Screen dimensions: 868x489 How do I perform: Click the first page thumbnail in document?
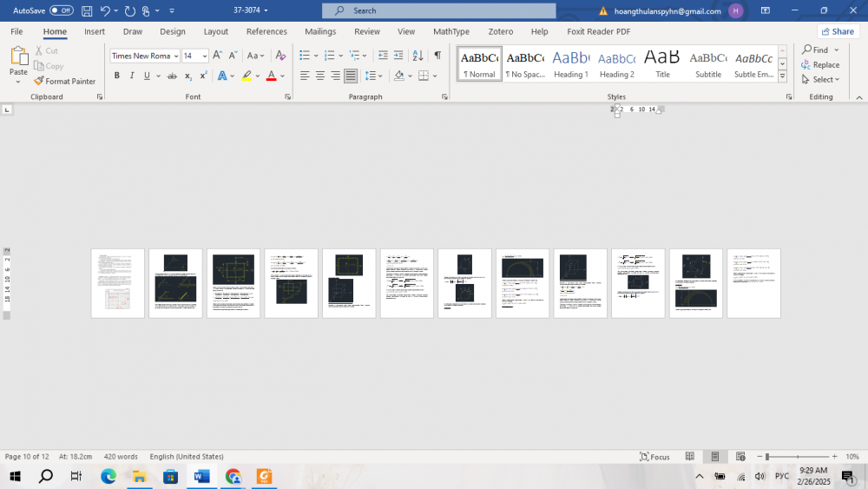[x=118, y=283]
